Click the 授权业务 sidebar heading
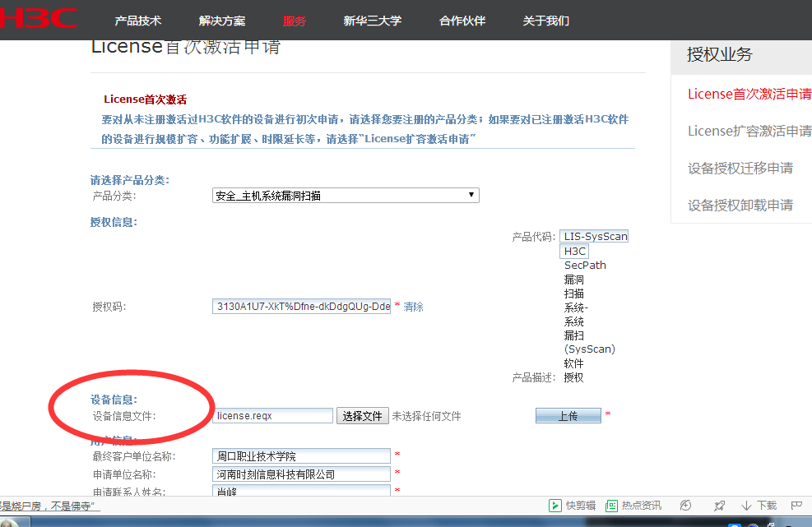This screenshot has width=812, height=527. 719,54
